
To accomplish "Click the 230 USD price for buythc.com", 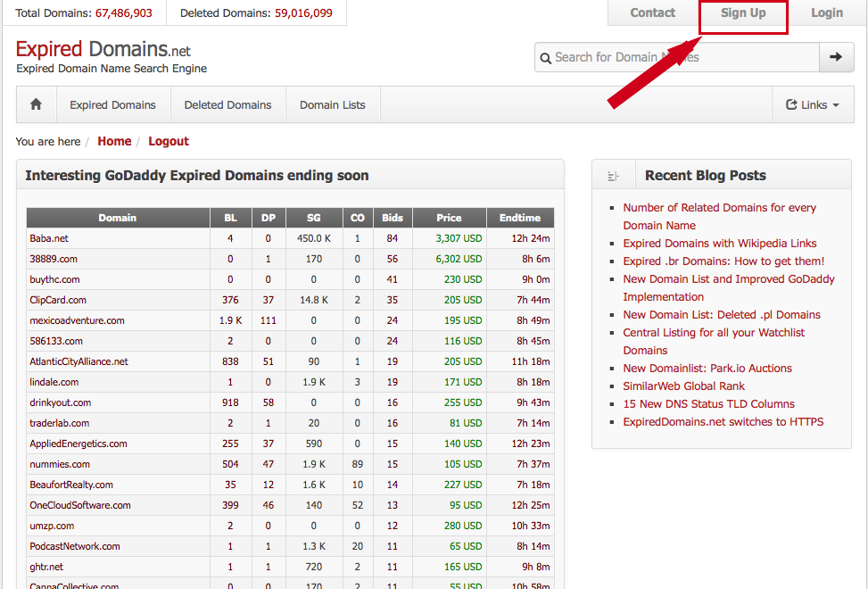I will tap(463, 279).
